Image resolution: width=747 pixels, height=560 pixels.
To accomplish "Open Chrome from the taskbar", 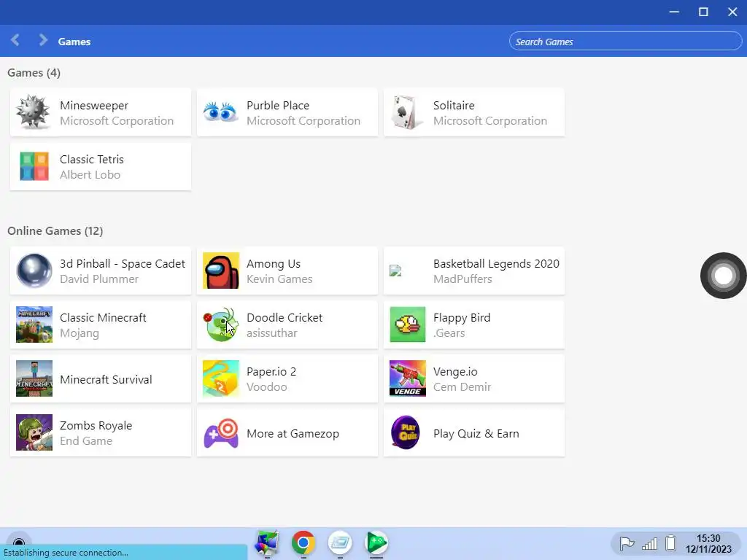I will tap(303, 542).
